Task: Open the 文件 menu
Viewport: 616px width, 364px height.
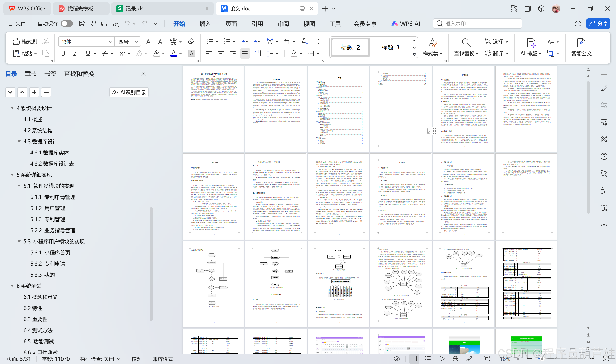Action: 17,23
